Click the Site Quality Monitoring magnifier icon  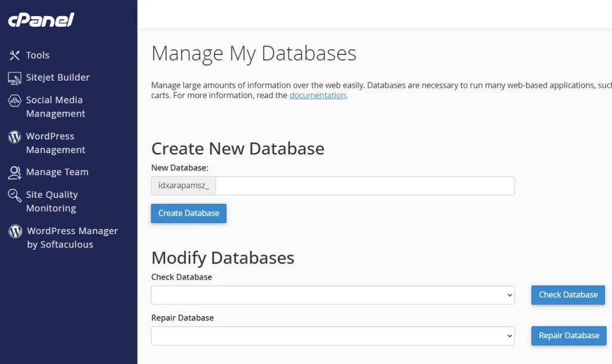point(14,195)
